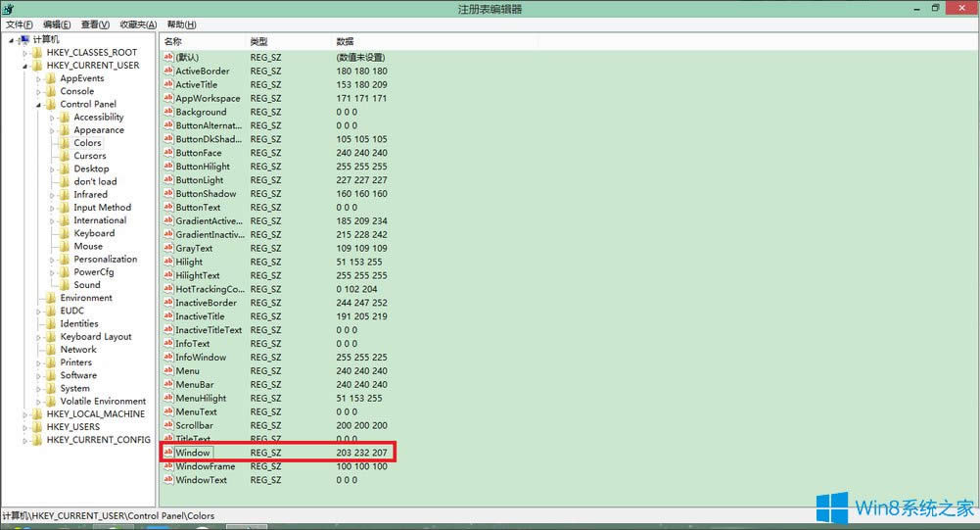Select the Personalization tree item

pyautogui.click(x=105, y=259)
